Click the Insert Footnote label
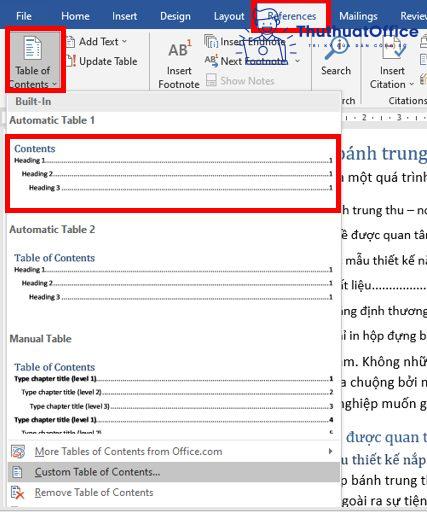The height and width of the screenshot is (512, 427). coord(179,77)
